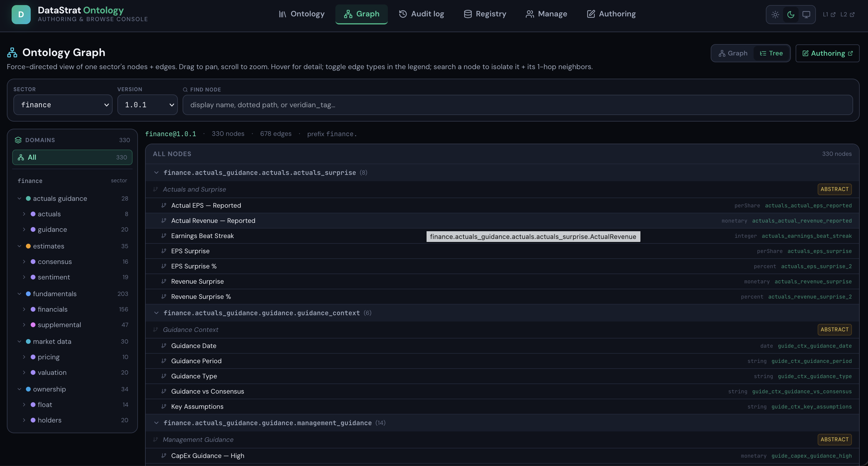
Task: Focus the Find Node search field
Action: [x=518, y=105]
